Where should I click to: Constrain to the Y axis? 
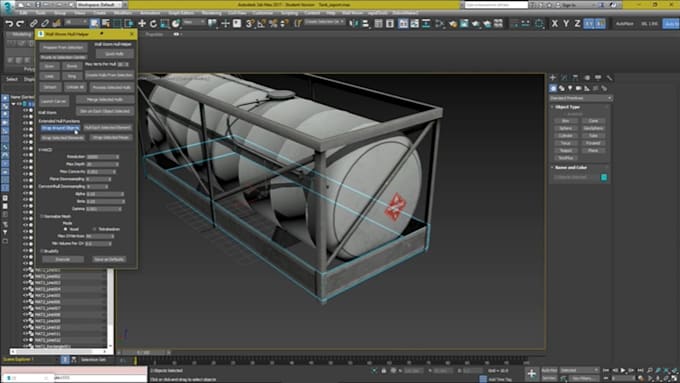[x=566, y=24]
